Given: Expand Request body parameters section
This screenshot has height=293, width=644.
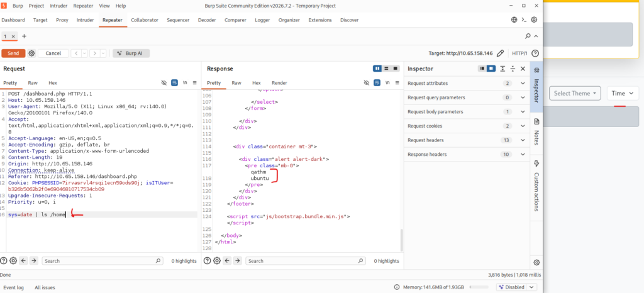Looking at the screenshot, I should (x=467, y=112).
